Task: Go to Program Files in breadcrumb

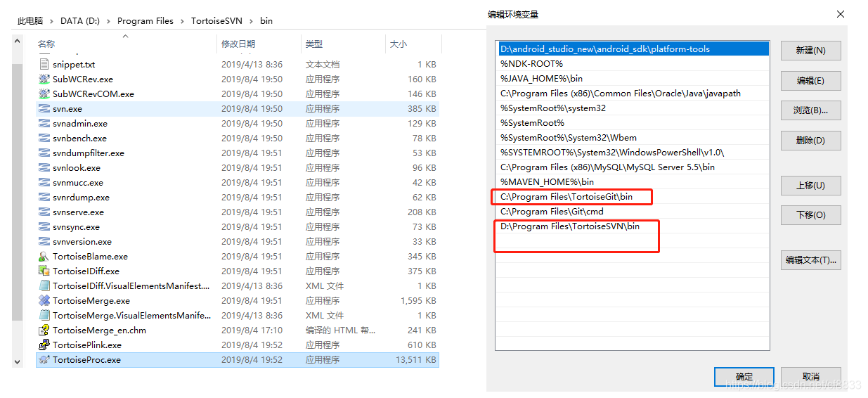Action: tap(145, 21)
